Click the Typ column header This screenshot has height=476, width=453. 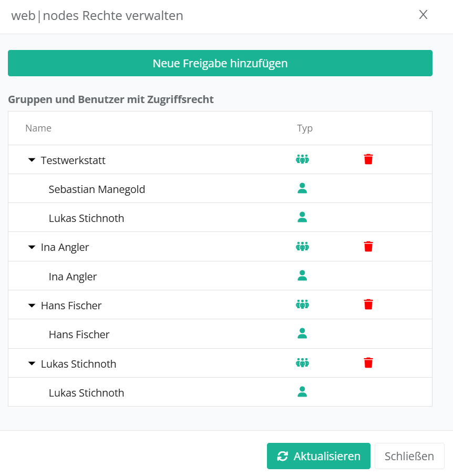pyautogui.click(x=305, y=128)
